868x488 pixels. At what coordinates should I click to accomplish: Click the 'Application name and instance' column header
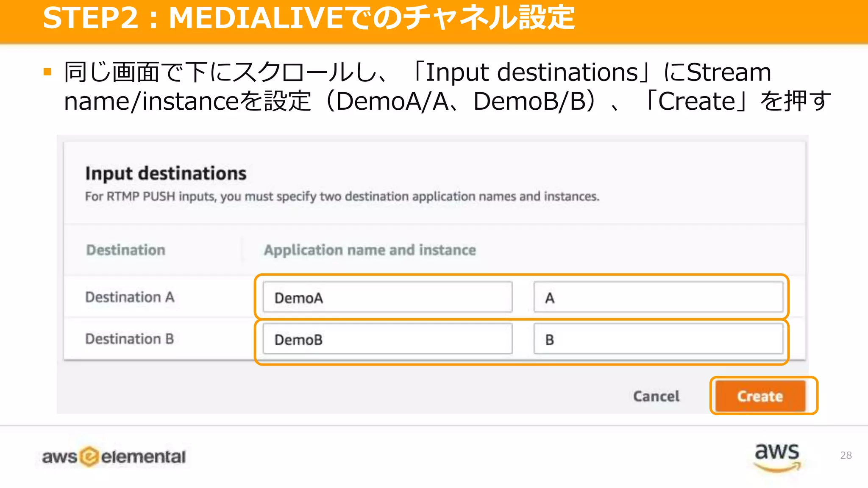(370, 250)
